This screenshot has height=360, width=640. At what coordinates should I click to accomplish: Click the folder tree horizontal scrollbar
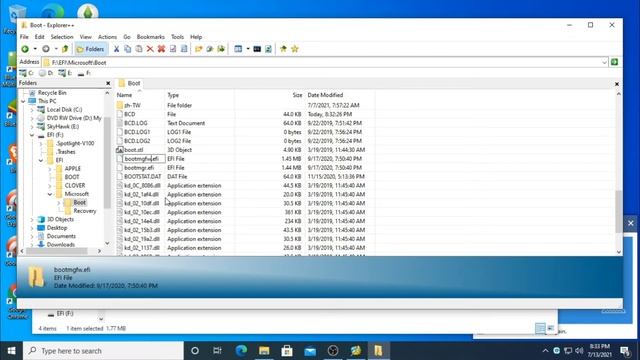tap(57, 251)
